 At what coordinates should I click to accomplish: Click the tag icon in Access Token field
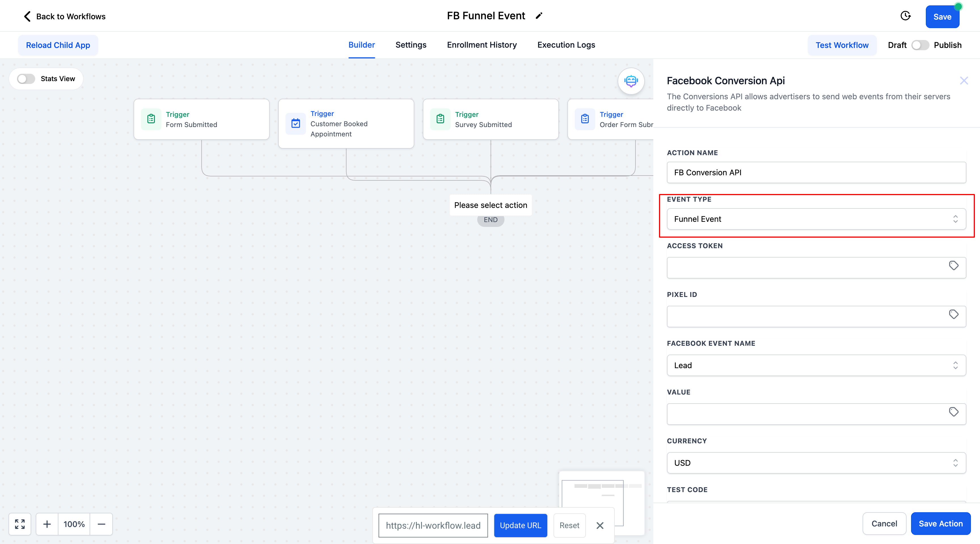pos(953,265)
